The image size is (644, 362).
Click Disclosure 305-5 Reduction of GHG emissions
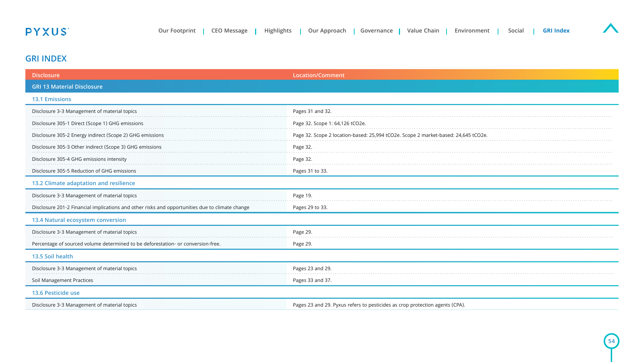(84, 171)
